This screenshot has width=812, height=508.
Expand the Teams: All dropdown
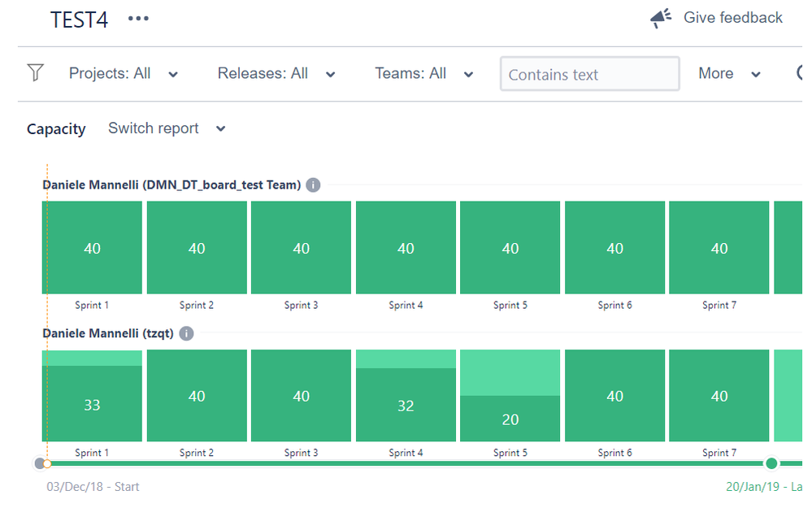[423, 73]
